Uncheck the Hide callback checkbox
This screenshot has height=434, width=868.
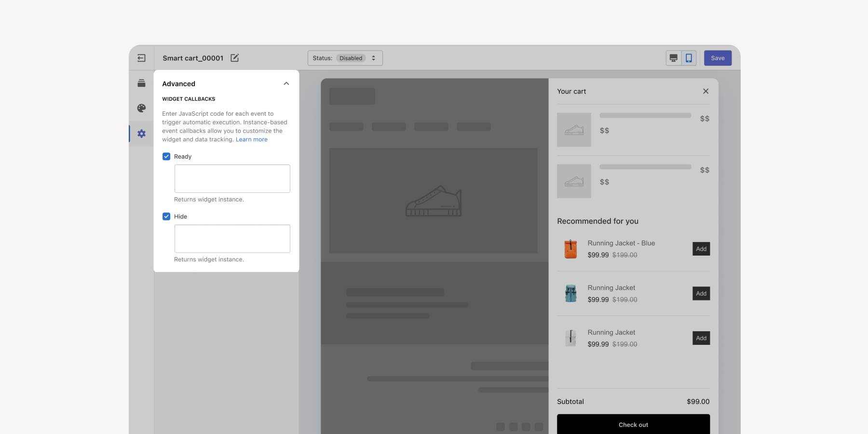tap(166, 217)
